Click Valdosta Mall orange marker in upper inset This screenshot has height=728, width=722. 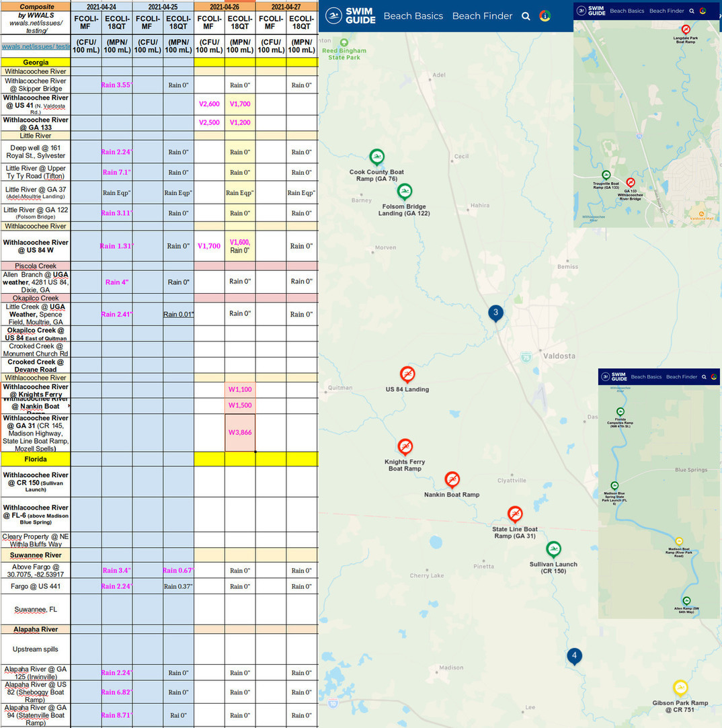coord(701,214)
